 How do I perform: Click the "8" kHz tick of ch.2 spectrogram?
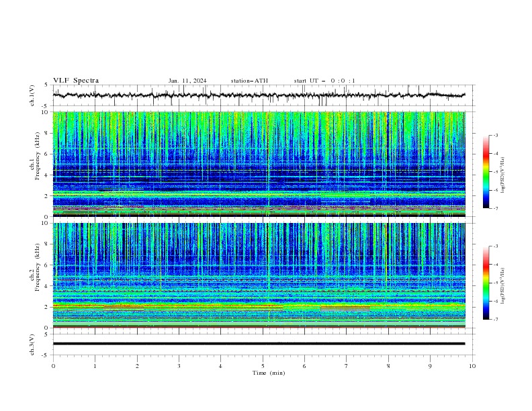(47, 244)
